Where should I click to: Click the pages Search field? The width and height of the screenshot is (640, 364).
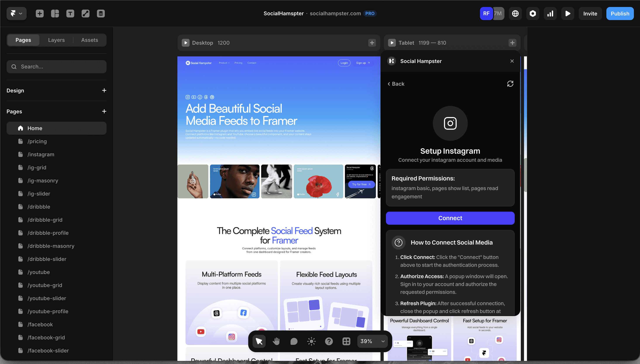coord(57,67)
